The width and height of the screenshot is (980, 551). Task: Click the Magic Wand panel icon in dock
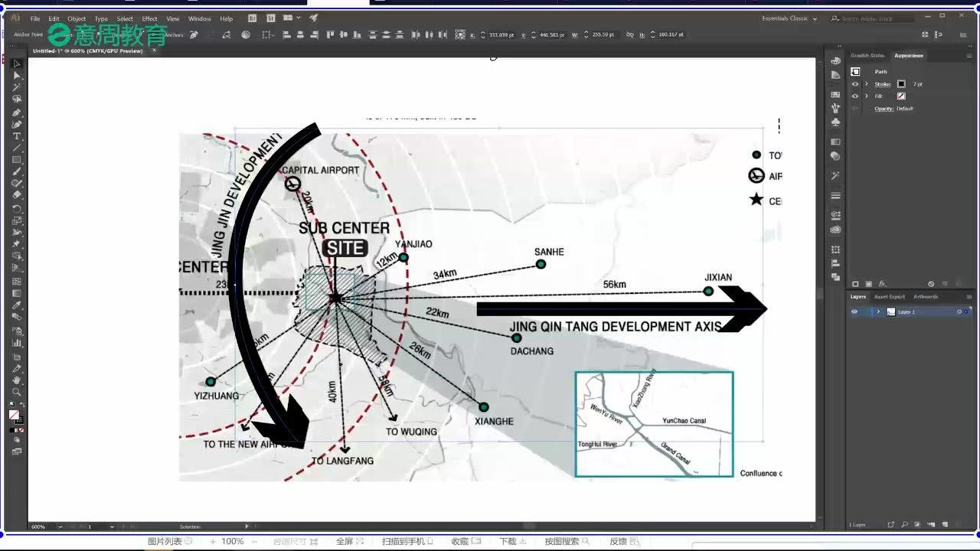pyautogui.click(x=835, y=175)
